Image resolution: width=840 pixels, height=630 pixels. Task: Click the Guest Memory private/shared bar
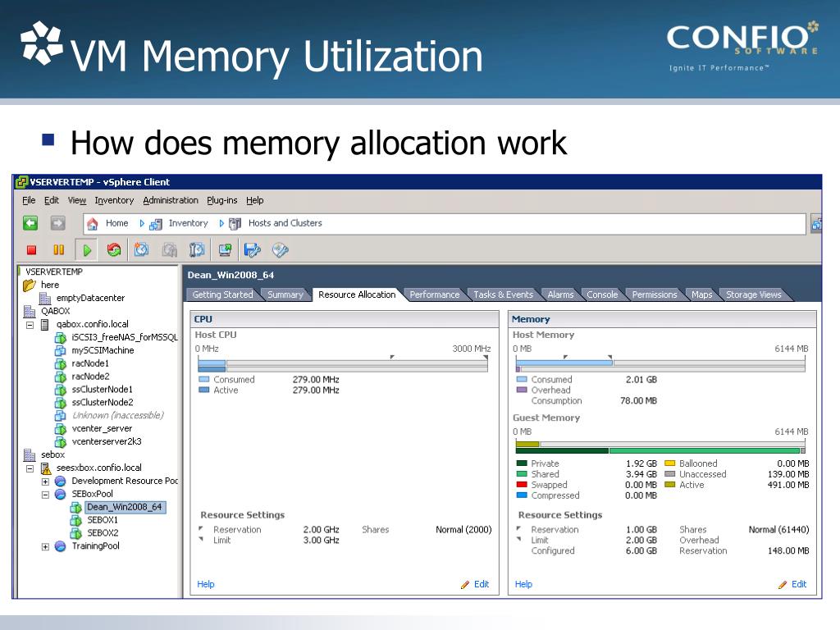660,450
